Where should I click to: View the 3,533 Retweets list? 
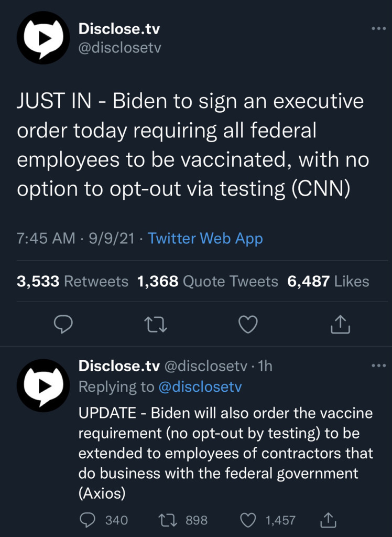72,282
